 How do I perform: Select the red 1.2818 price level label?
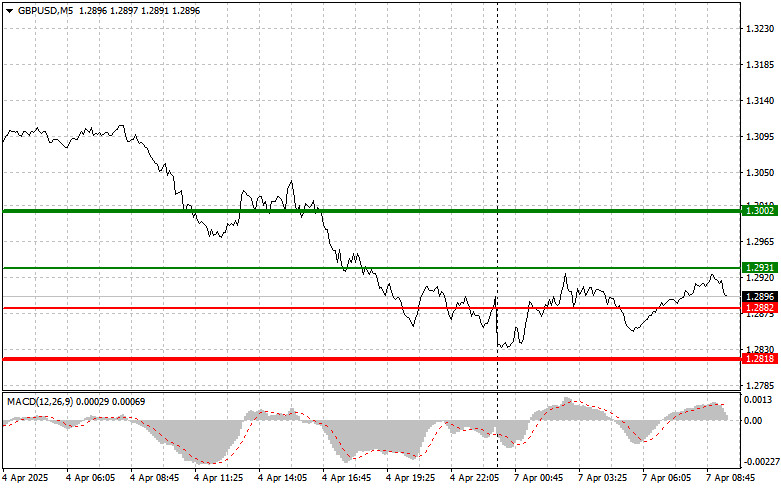(x=760, y=359)
